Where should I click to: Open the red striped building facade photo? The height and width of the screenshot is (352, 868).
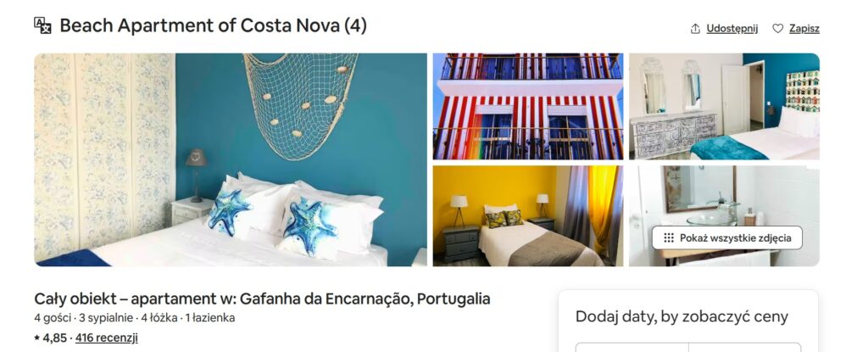pos(528,106)
